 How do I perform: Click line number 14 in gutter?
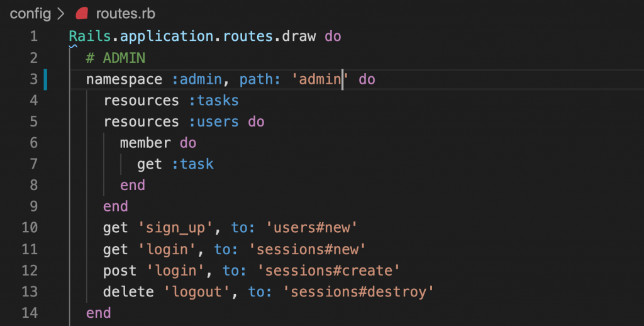30,313
